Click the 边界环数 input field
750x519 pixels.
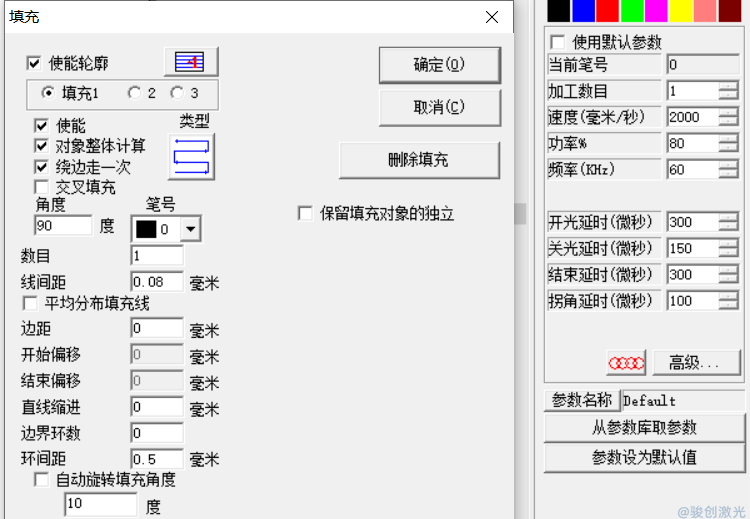tap(157, 433)
